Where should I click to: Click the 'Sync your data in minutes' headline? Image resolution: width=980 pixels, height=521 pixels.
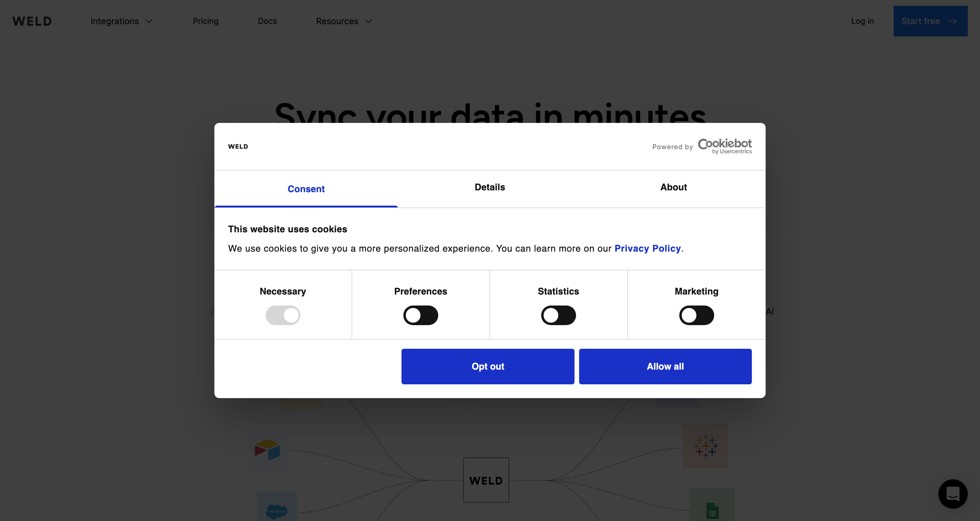coord(490,112)
